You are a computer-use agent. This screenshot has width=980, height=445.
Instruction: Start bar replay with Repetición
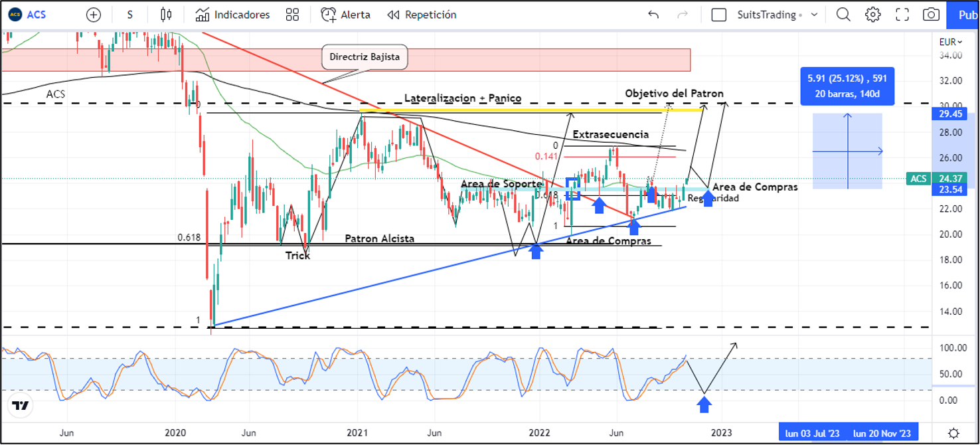point(422,15)
